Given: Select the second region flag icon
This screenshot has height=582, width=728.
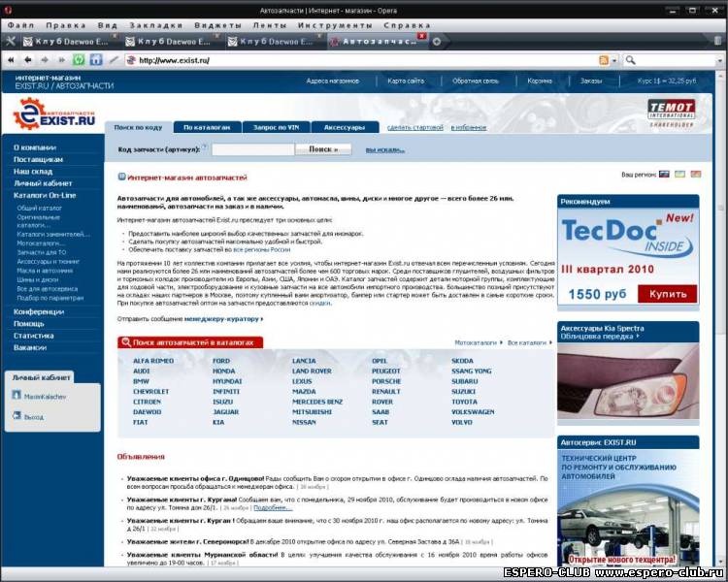Looking at the screenshot, I should [679, 175].
